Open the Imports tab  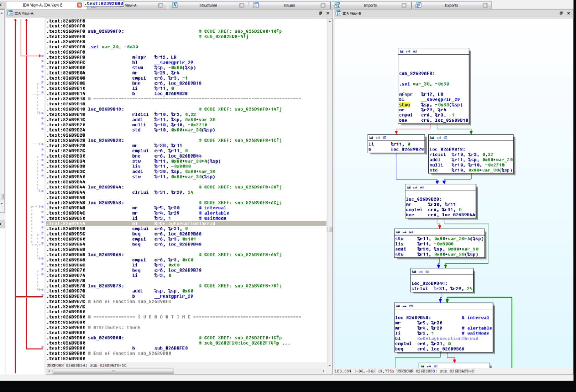click(x=370, y=5)
